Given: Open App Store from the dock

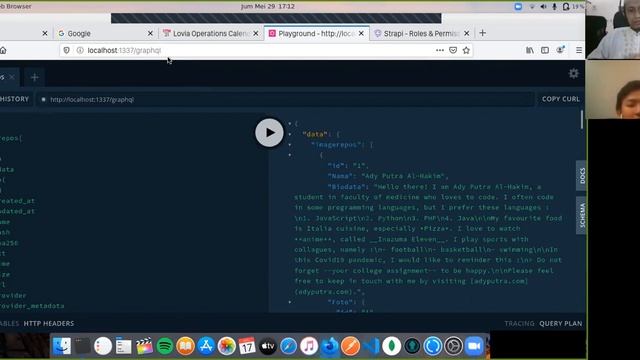Looking at the screenshot, I should (x=206, y=346).
